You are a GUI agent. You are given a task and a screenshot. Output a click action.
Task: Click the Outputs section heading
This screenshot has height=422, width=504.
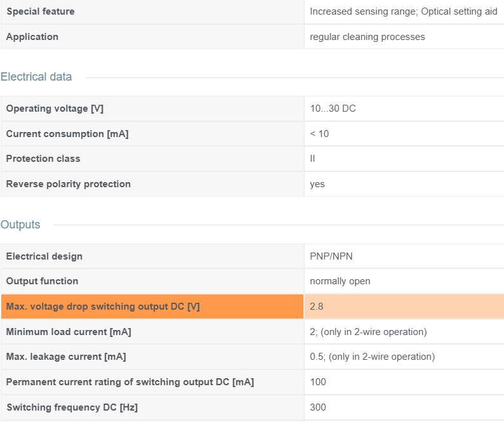pos(20,225)
